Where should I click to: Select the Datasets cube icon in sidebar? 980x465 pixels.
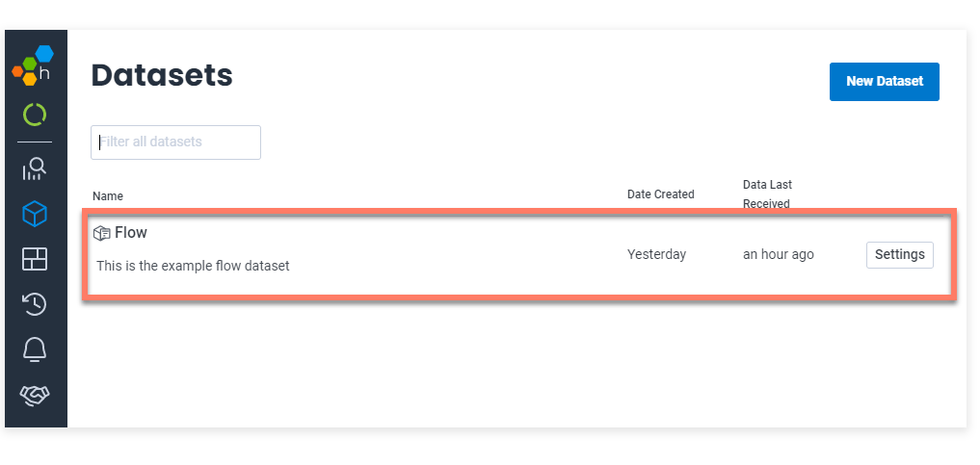[x=35, y=214]
